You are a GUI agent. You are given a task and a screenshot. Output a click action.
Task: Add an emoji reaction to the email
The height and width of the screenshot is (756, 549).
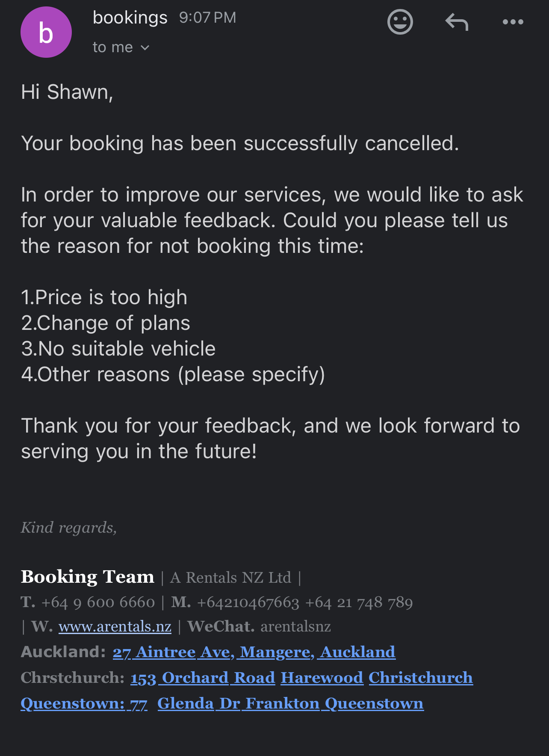point(400,22)
